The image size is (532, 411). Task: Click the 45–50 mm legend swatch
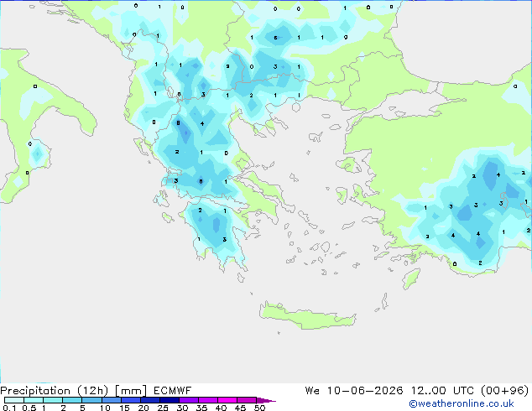247,400
